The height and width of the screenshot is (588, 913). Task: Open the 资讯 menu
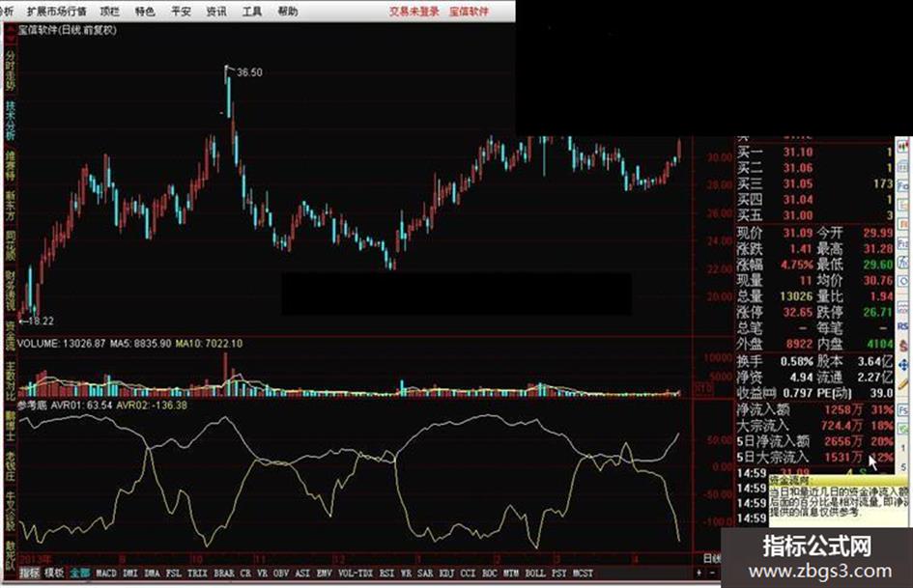(216, 11)
